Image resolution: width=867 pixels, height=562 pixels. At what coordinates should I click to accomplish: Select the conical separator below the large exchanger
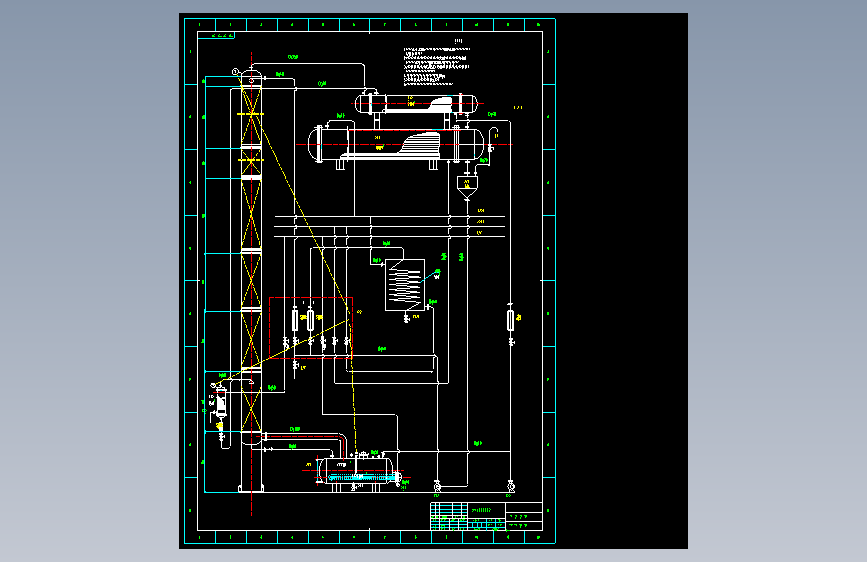coord(467,186)
